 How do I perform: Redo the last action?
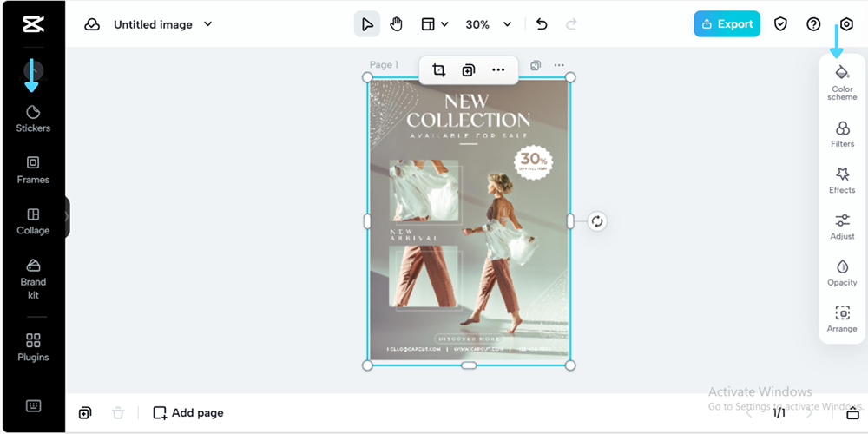click(x=571, y=24)
